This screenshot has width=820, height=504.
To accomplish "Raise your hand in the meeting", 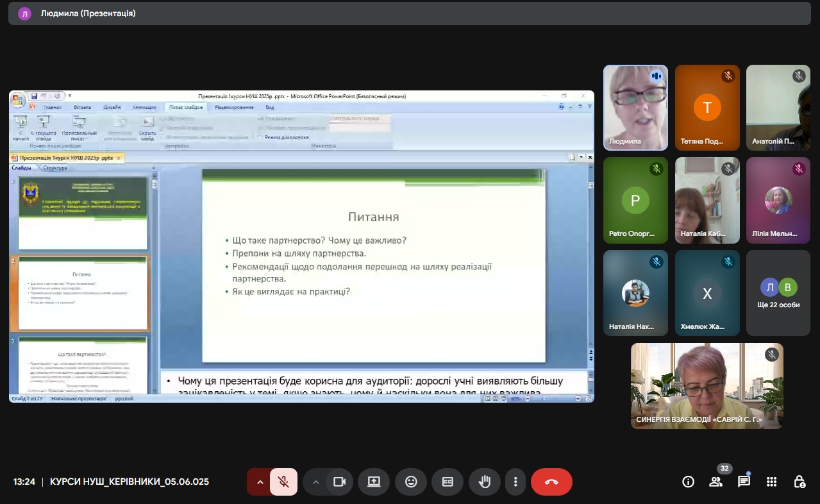I will (484, 482).
